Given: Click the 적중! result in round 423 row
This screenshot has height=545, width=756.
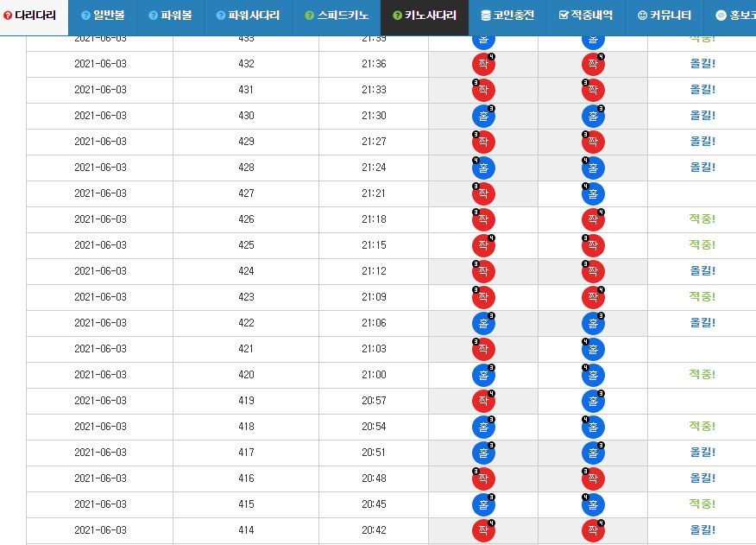Looking at the screenshot, I should click(x=702, y=297).
